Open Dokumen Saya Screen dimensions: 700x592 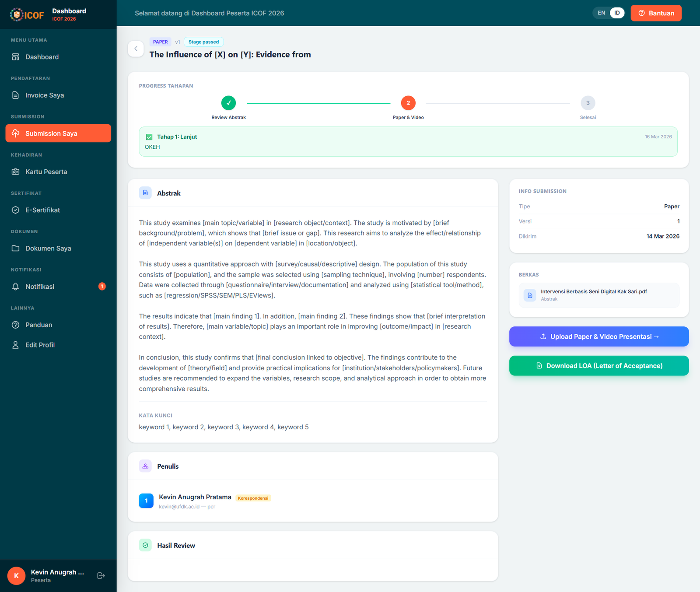point(48,248)
